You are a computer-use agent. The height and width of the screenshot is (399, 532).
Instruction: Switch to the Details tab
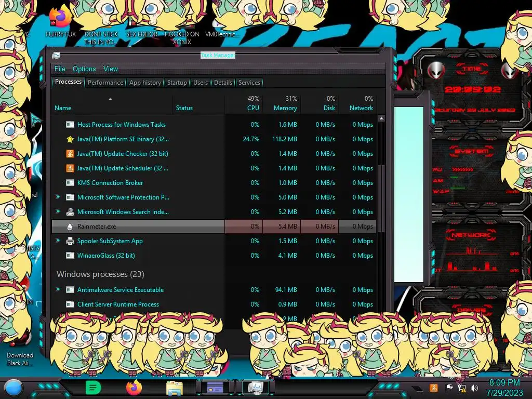(223, 83)
